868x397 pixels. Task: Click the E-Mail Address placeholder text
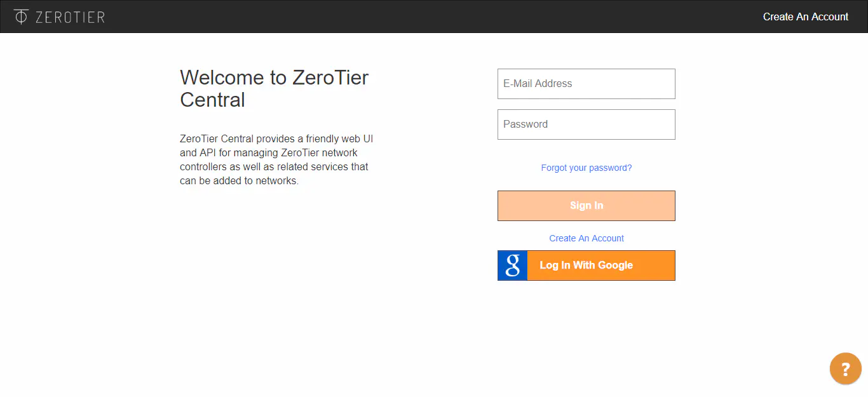pyautogui.click(x=538, y=84)
